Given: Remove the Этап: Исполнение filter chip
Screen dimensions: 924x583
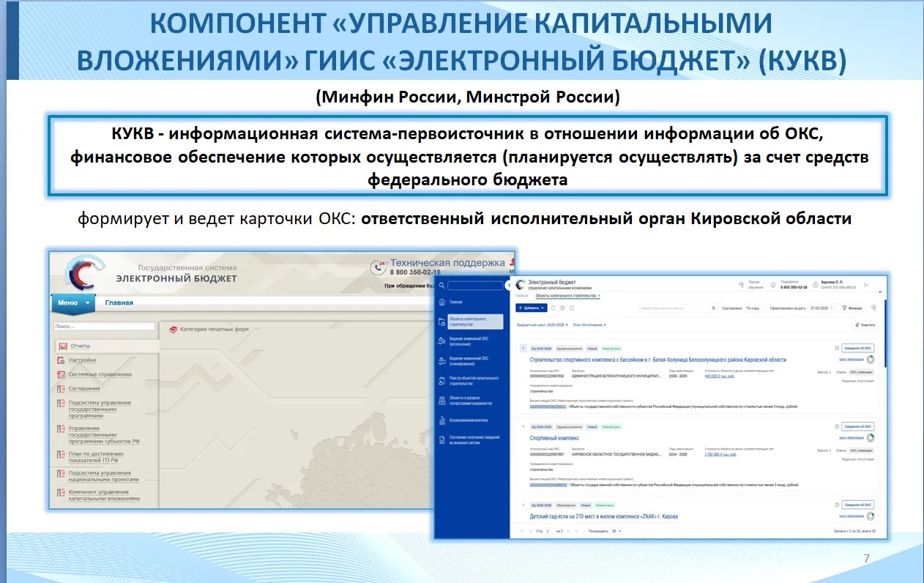Looking at the screenshot, I should tap(605, 324).
